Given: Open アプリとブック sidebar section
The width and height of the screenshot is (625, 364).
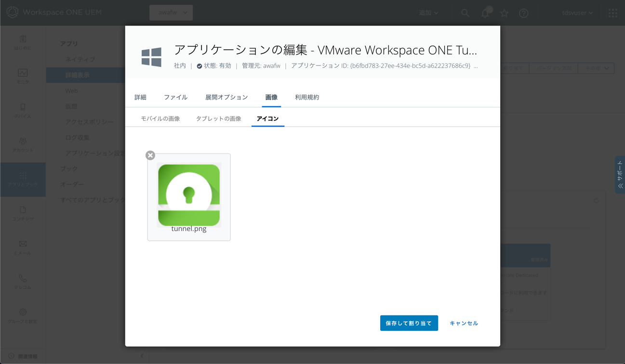Looking at the screenshot, I should point(23,180).
